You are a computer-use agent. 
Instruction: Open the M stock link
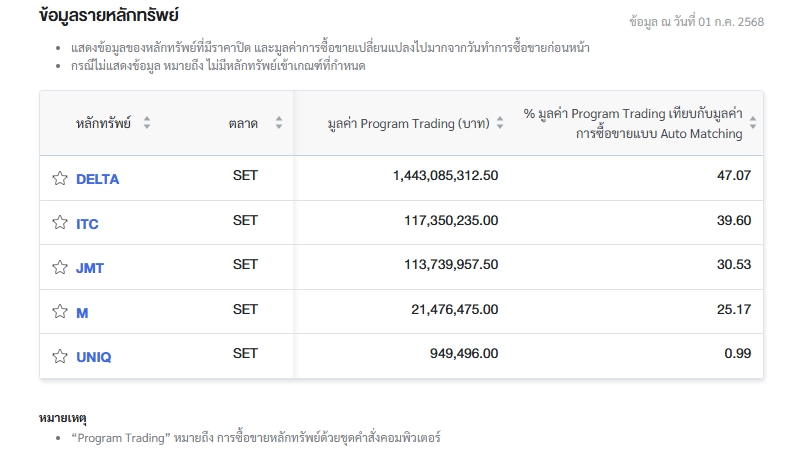tap(82, 312)
